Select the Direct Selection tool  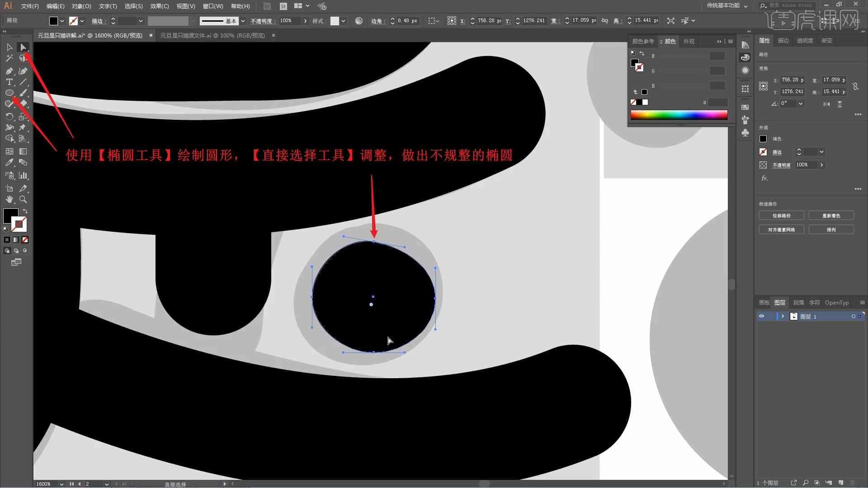tap(23, 47)
